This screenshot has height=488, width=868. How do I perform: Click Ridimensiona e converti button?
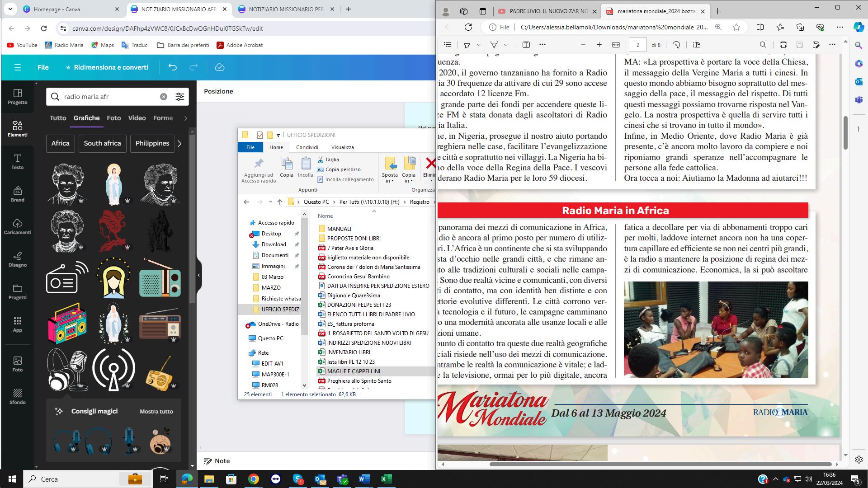click(x=107, y=67)
